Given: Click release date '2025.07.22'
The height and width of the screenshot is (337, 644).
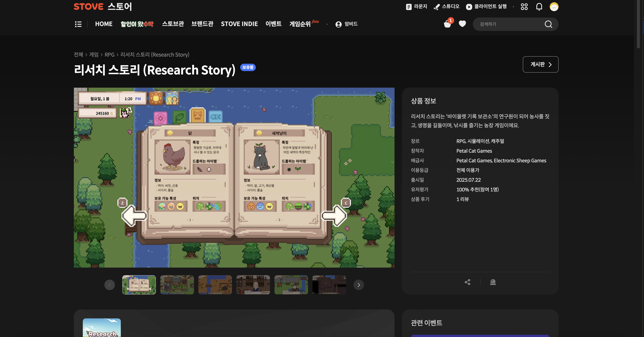Looking at the screenshot, I should point(469,180).
